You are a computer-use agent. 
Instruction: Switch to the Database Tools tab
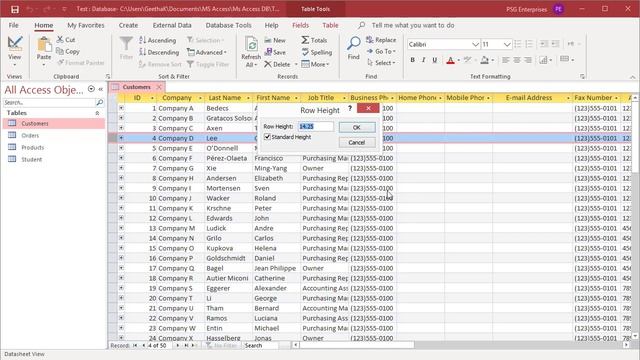click(228, 25)
